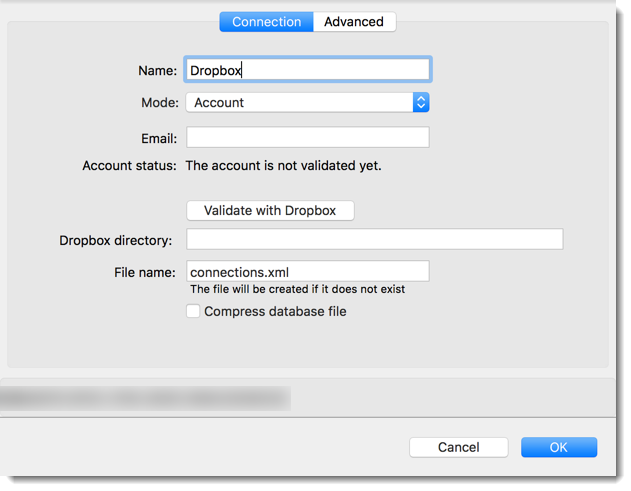This screenshot has width=631, height=491.
Task: Click the 'Compress database file' label text
Action: click(x=275, y=312)
